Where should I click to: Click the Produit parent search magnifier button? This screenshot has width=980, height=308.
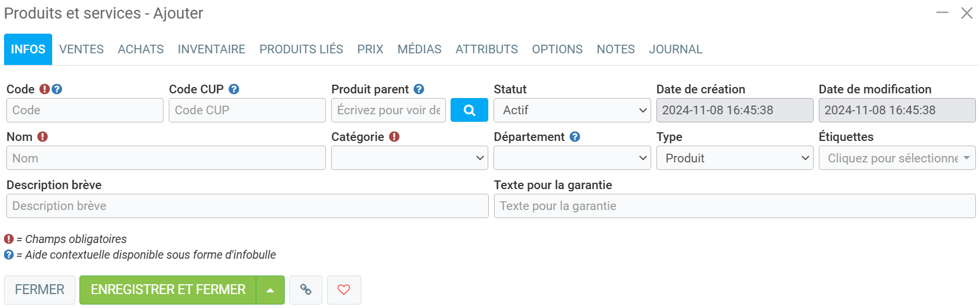(x=469, y=110)
